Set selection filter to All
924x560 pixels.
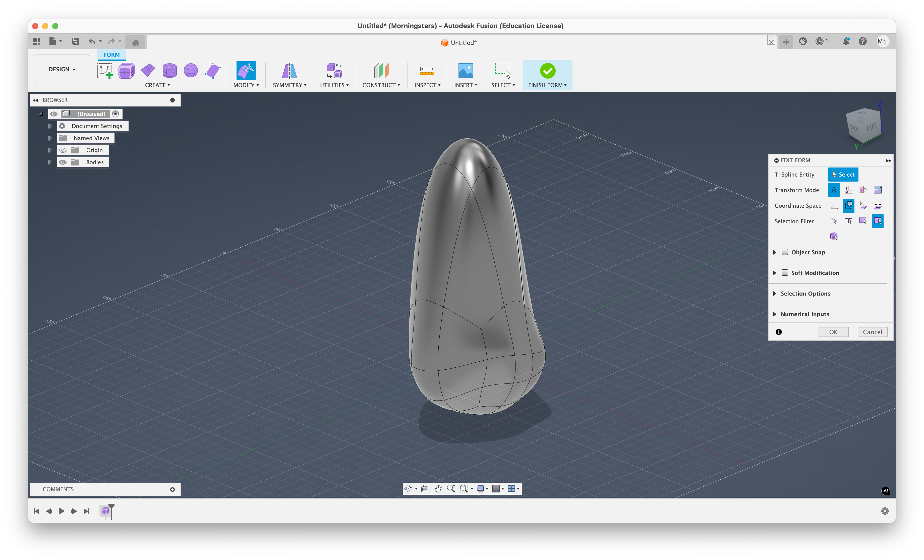tap(878, 221)
